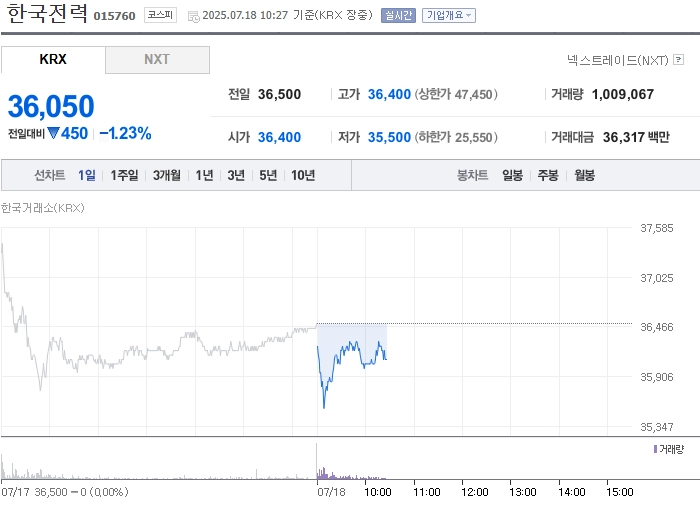Click the 상한가 47,450 text
The width and height of the screenshot is (700, 505).
click(x=456, y=94)
